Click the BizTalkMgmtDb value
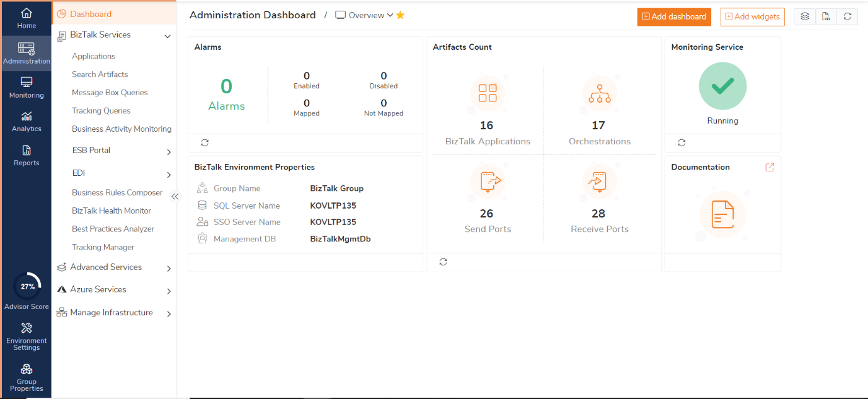 point(340,239)
